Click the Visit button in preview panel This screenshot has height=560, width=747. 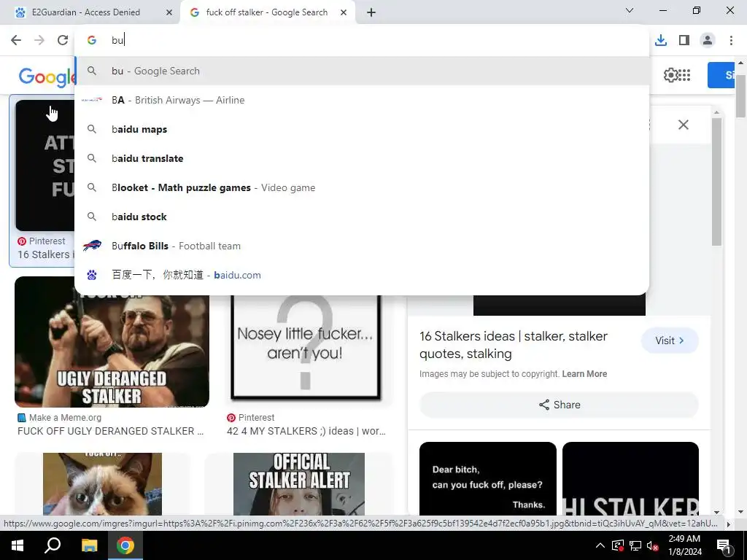670,341
